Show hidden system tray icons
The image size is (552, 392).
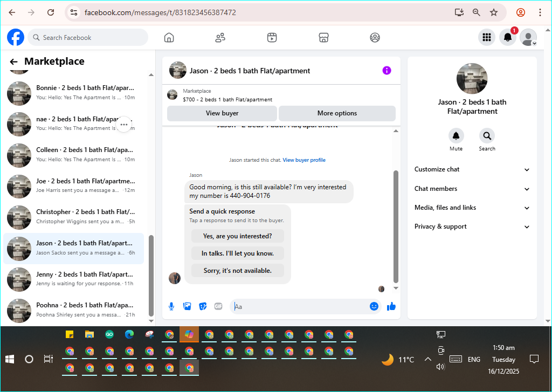click(427, 359)
